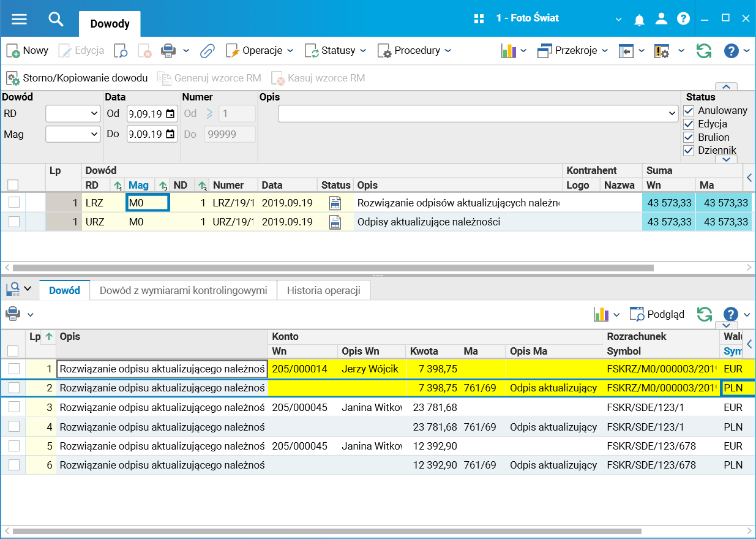
Task: Open the notifications bell
Action: pyautogui.click(x=639, y=20)
